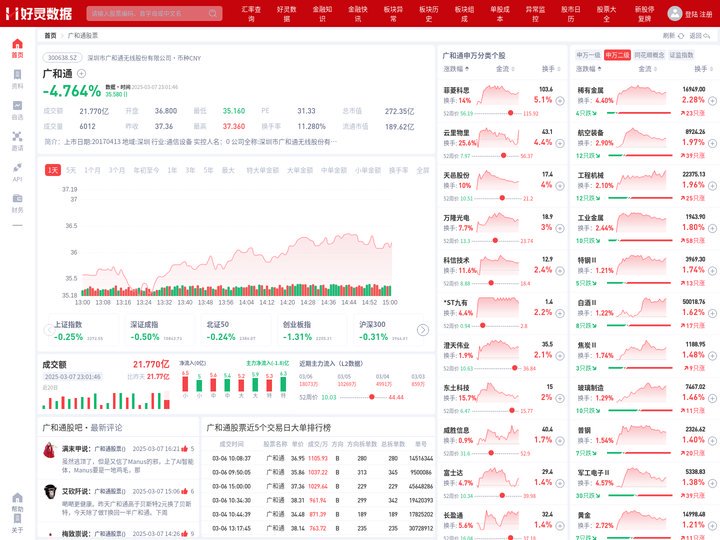The height and width of the screenshot is (540, 720).
Task: Switch to 证监指数 tab
Action: pos(681,55)
